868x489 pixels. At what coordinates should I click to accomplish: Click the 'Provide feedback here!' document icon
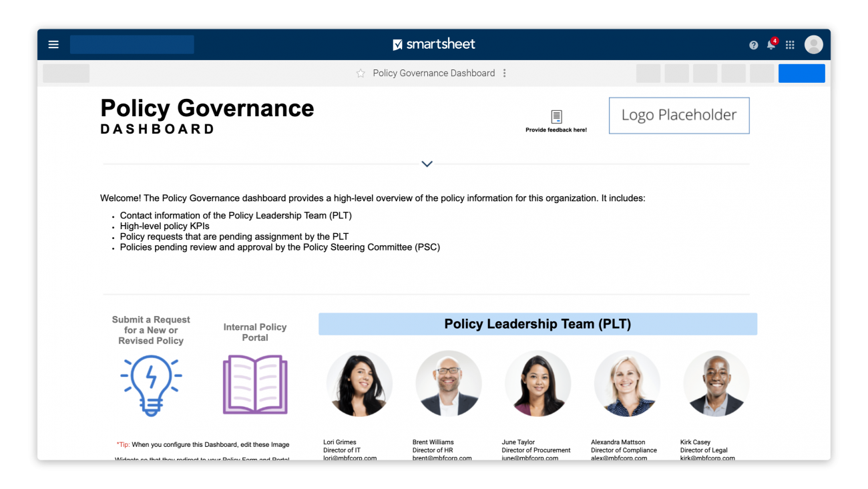click(x=556, y=116)
